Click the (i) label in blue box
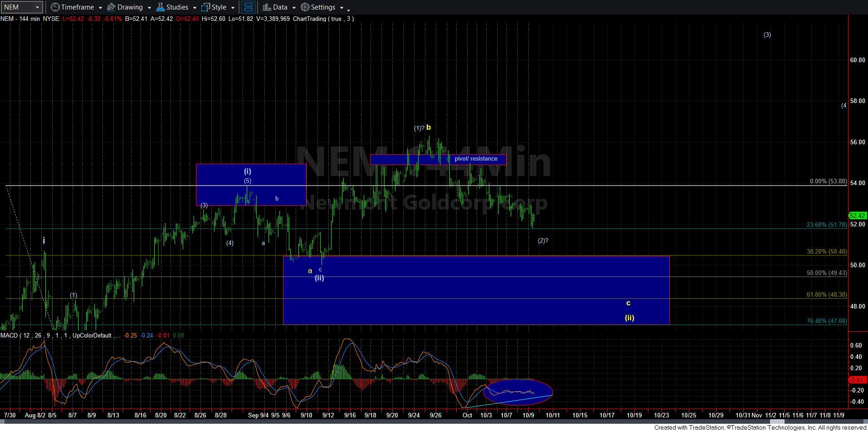Screen dimensions: 868x431 (248, 171)
